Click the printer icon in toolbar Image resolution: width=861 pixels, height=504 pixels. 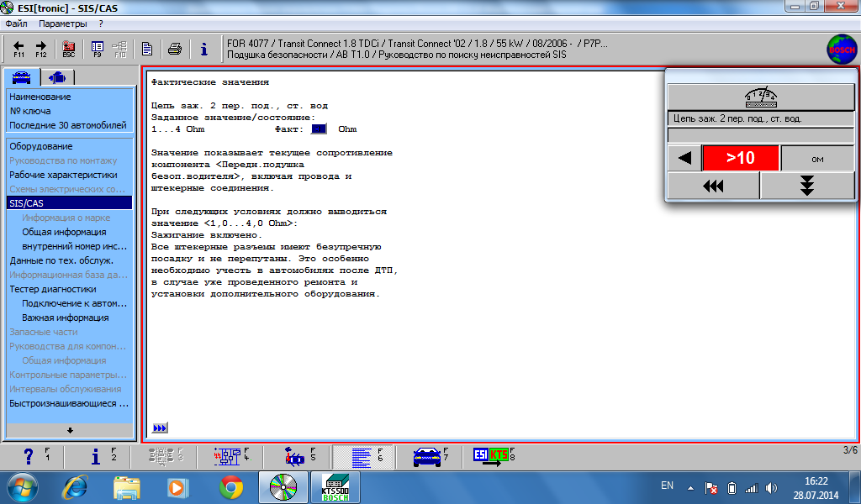point(175,49)
